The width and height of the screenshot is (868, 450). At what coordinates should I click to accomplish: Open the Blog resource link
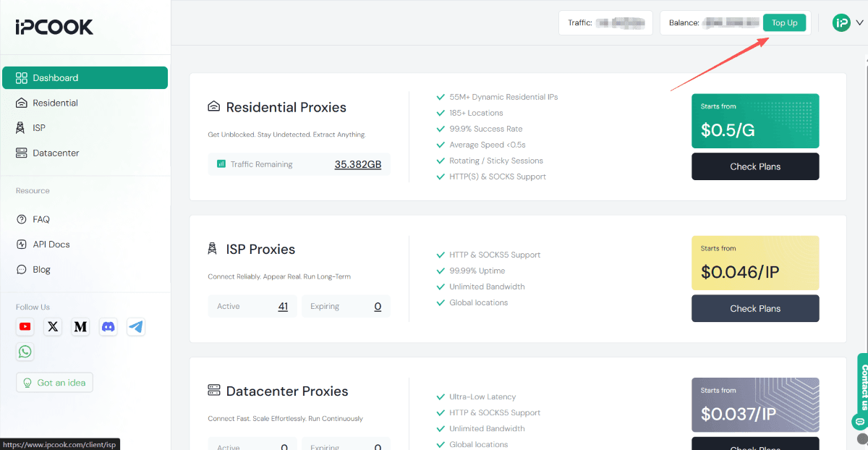click(x=42, y=269)
